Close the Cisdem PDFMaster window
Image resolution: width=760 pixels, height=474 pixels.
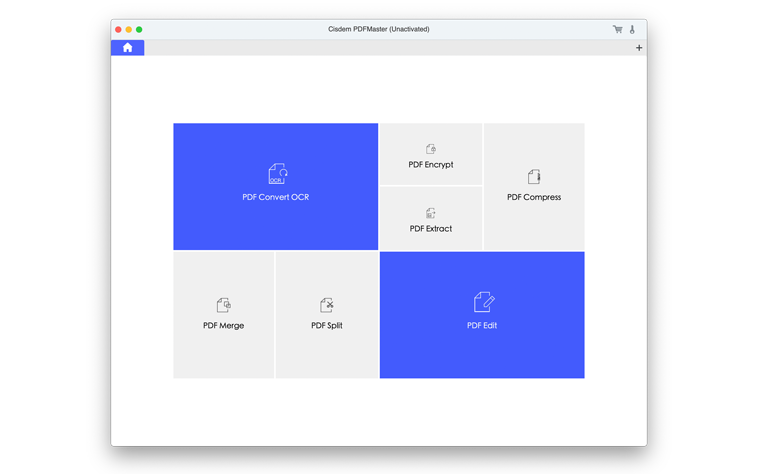coord(118,29)
